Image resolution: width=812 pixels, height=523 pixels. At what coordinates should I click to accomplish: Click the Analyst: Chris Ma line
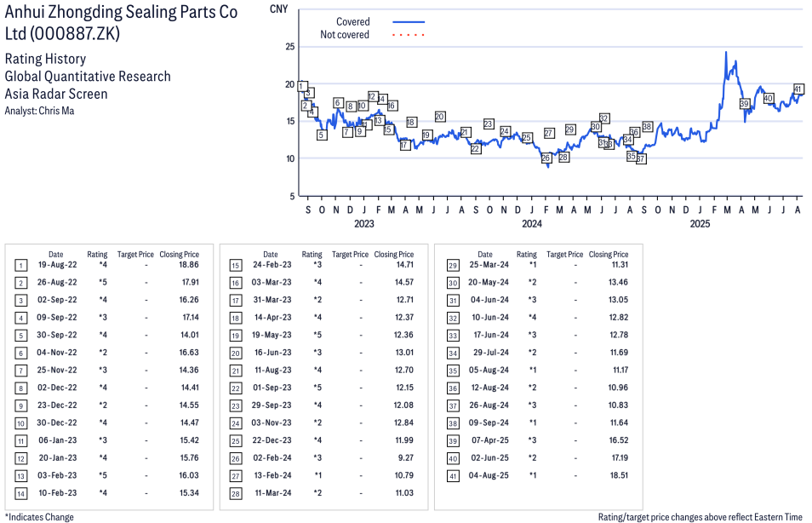point(39,111)
